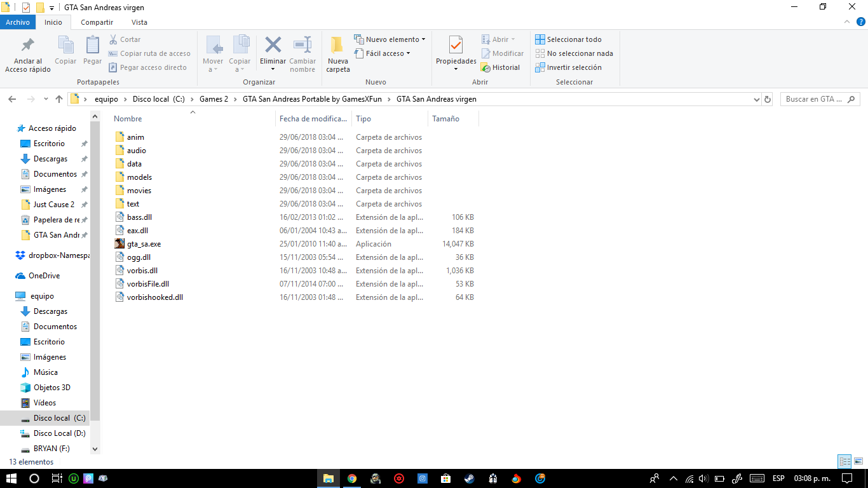Open Objetos 3D in the sidebar

coord(52,388)
